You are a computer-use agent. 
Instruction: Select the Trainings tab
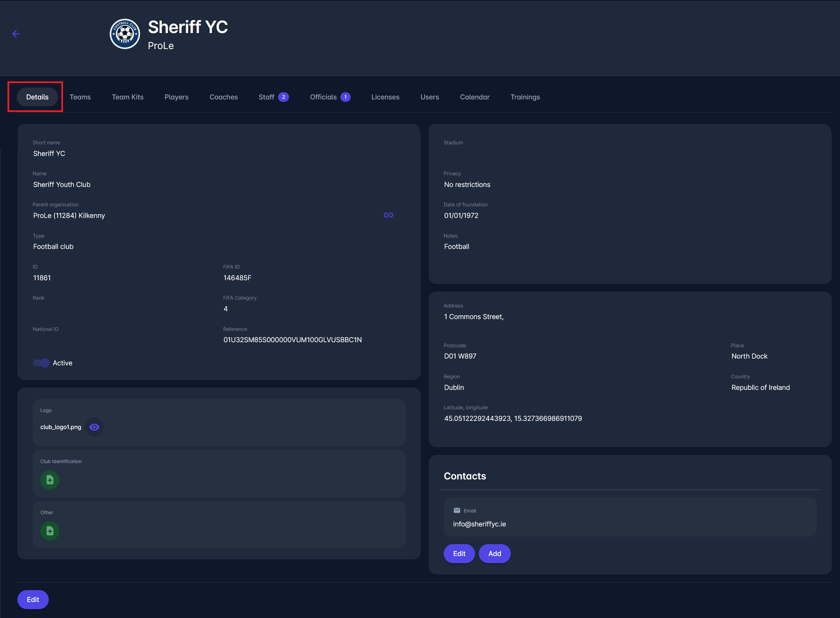click(525, 97)
